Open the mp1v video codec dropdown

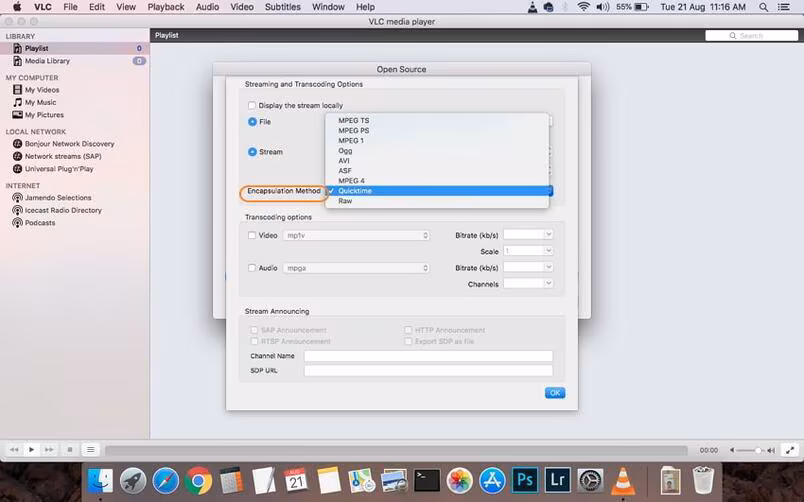pos(356,235)
